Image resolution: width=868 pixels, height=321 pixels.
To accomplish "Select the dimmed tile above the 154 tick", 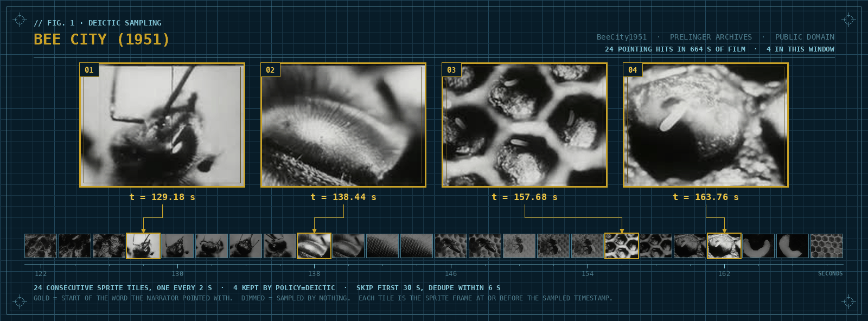I will pyautogui.click(x=588, y=246).
